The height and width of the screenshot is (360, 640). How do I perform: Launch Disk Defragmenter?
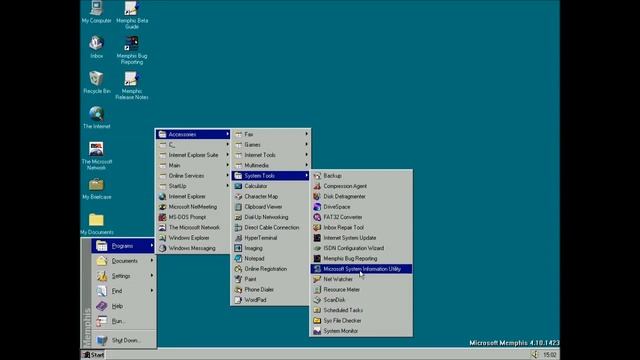coord(361,196)
